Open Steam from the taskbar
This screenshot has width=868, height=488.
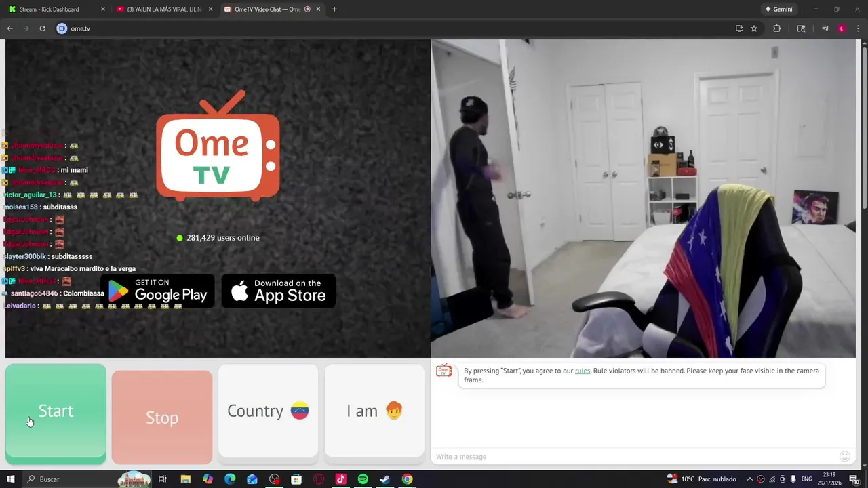pos(384,479)
